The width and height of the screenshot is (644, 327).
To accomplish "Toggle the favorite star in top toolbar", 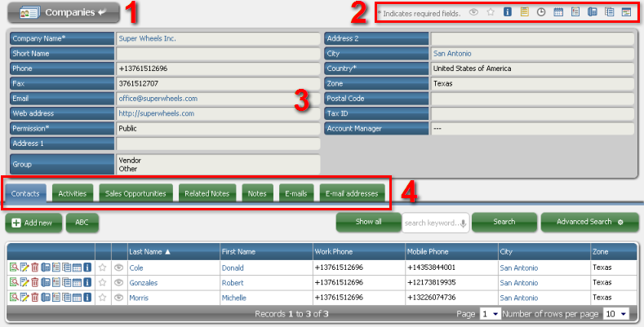I will point(490,12).
